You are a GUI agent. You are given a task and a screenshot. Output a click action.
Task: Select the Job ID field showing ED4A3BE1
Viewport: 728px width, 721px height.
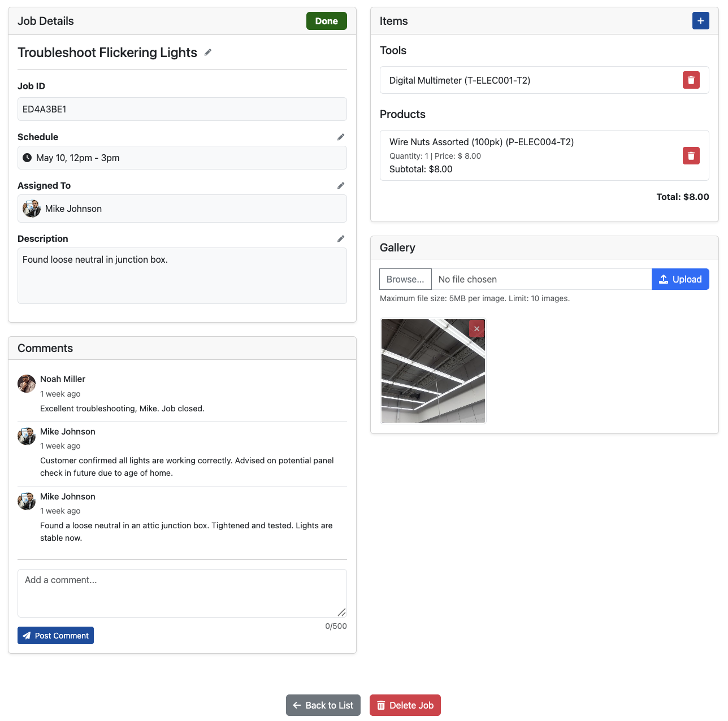click(182, 109)
